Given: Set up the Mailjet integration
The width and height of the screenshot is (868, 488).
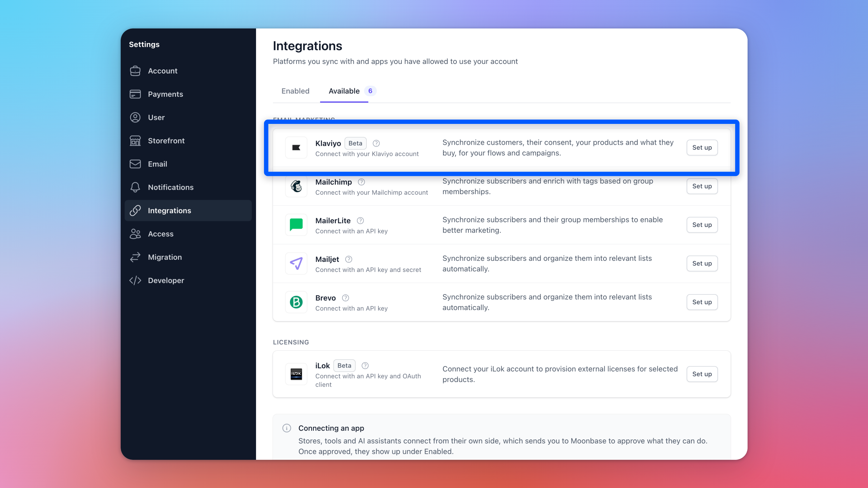Looking at the screenshot, I should coord(702,263).
